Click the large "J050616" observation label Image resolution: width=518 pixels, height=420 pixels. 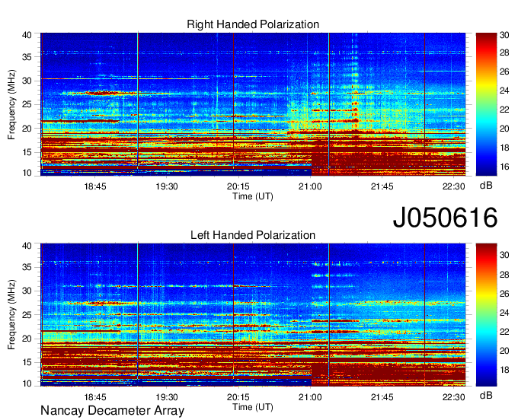pos(445,218)
